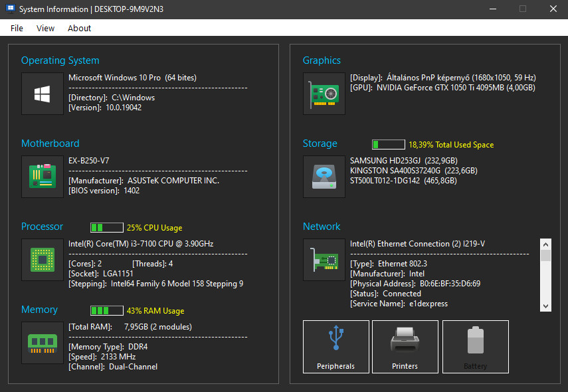The width and height of the screenshot is (568, 392).
Task: Click the network list scroll down arrow
Action: click(x=545, y=306)
